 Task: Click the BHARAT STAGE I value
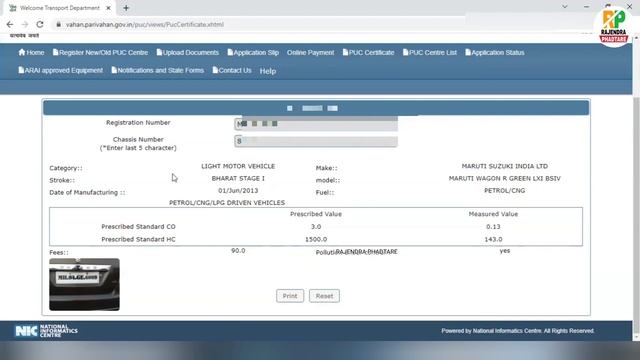(238, 178)
